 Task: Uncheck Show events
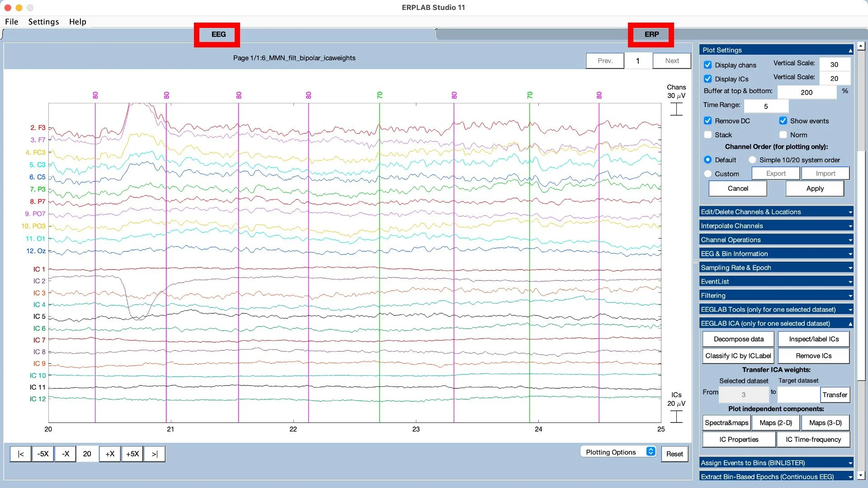[783, 121]
